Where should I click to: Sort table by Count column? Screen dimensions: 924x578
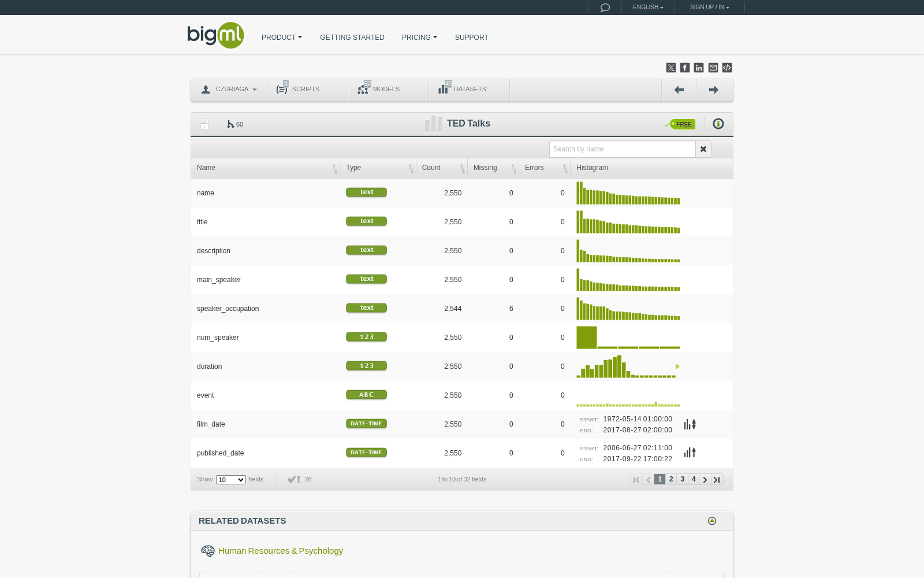click(442, 168)
